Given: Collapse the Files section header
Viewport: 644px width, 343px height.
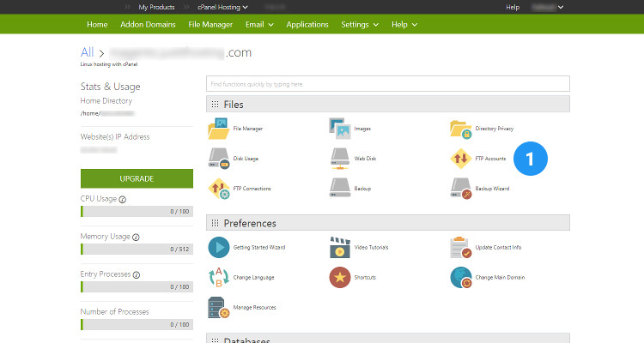Looking at the screenshot, I should pyautogui.click(x=234, y=105).
